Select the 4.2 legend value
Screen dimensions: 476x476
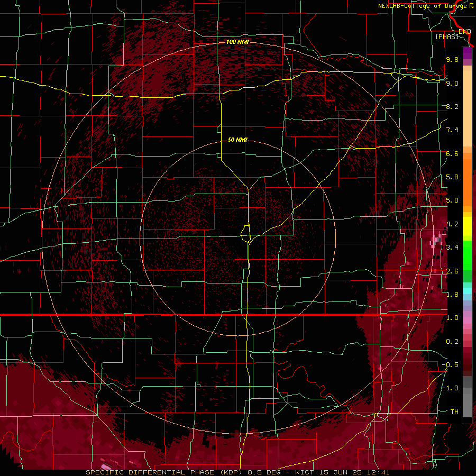pyautogui.click(x=452, y=224)
